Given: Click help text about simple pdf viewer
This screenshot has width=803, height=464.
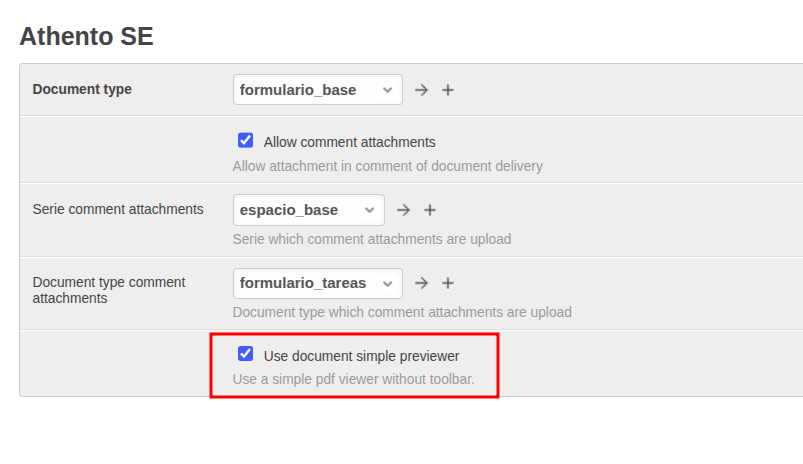Looking at the screenshot, I should point(353,379).
